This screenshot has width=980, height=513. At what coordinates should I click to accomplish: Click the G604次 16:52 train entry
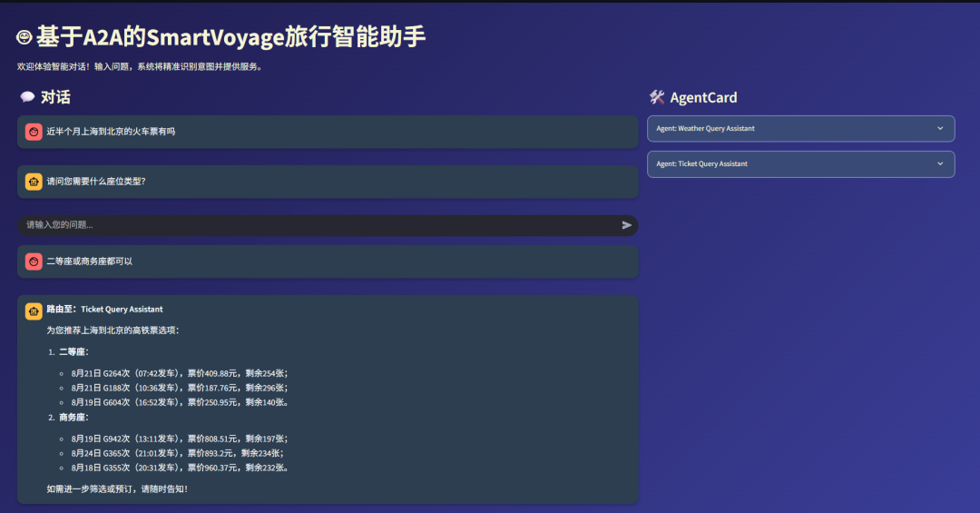coord(180,402)
